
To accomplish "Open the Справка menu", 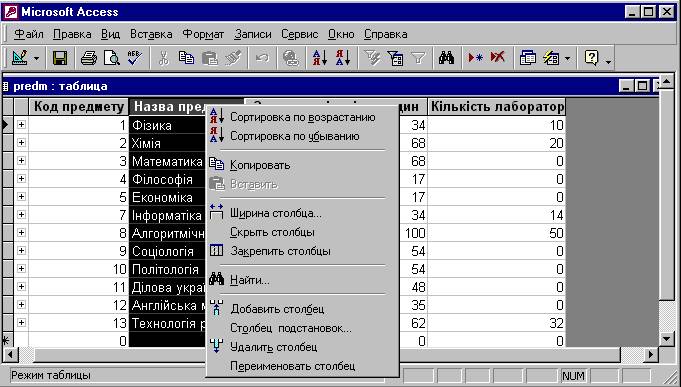I will (386, 34).
